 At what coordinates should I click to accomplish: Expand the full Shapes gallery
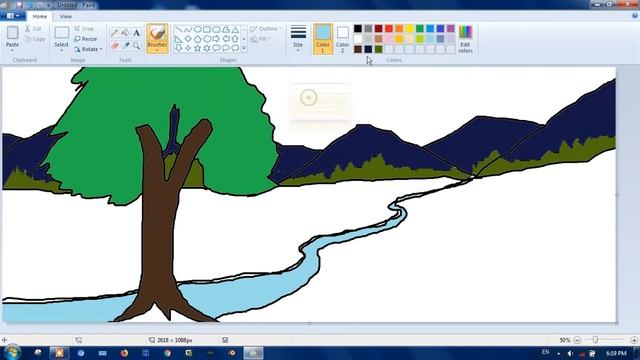(244, 48)
